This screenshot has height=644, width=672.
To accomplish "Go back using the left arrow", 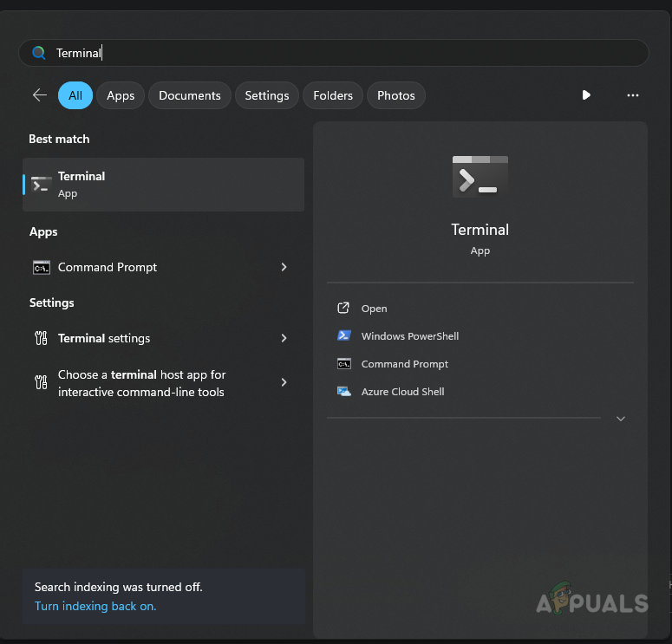I will coord(39,95).
